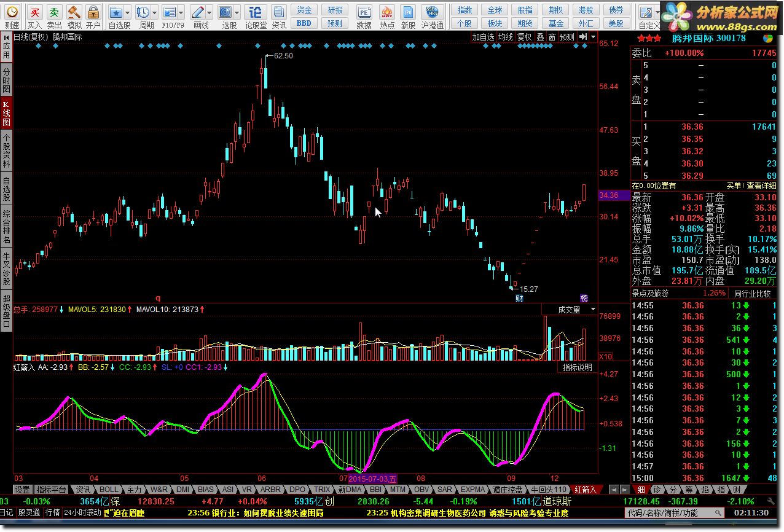The image size is (784, 532).
Task: Open the 沪港通 SSE HKE icon
Action: (x=432, y=12)
